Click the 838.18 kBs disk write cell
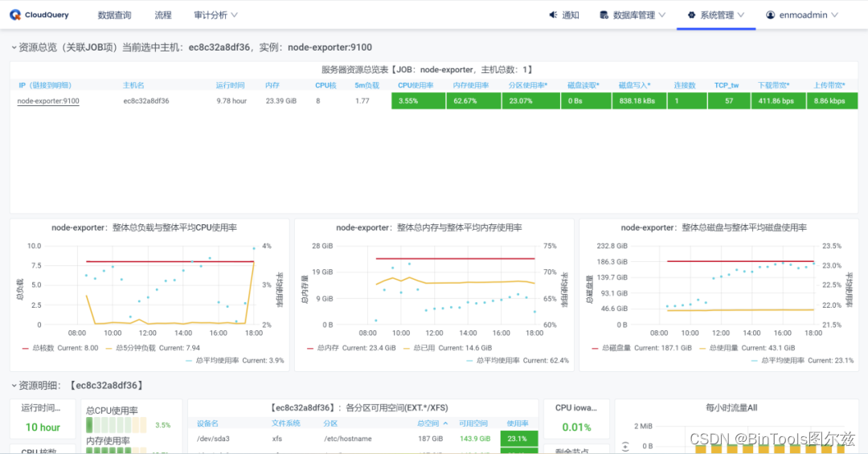Viewport: 868px width, 454px height. 639,100
